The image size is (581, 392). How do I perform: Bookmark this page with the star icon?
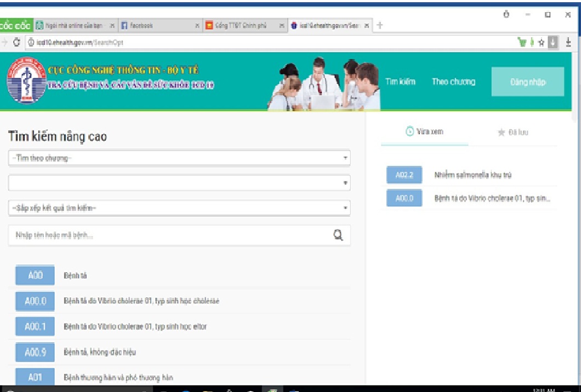click(x=542, y=43)
